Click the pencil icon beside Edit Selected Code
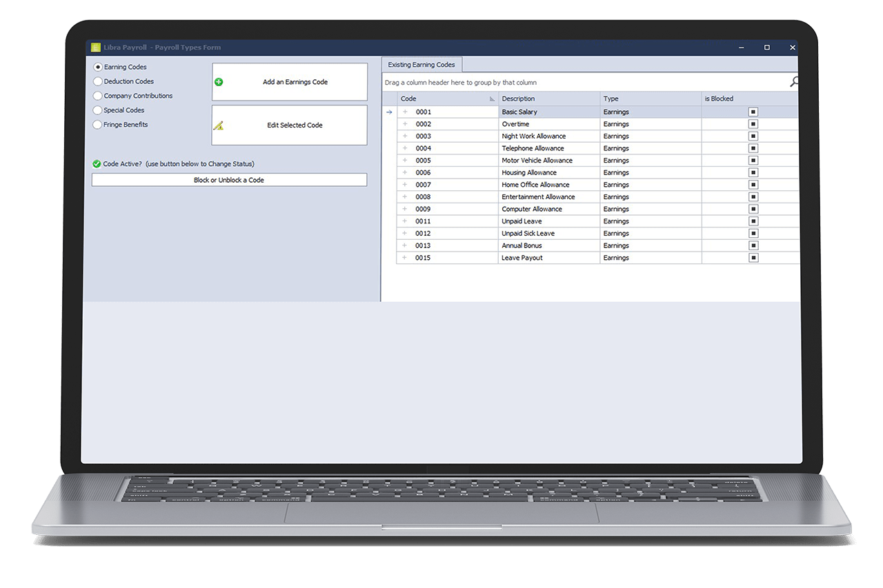883x588 pixels. click(219, 125)
